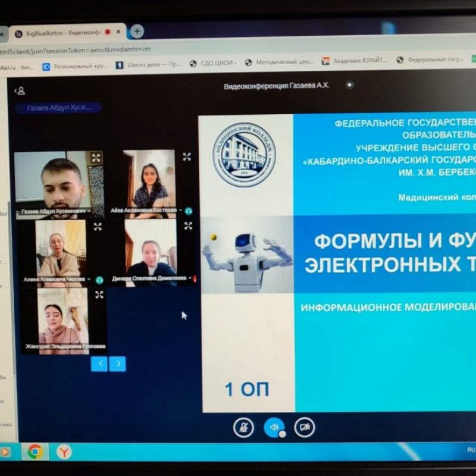Toggle the user list panel icon
The height and width of the screenshot is (476, 476).
pyautogui.click(x=20, y=90)
